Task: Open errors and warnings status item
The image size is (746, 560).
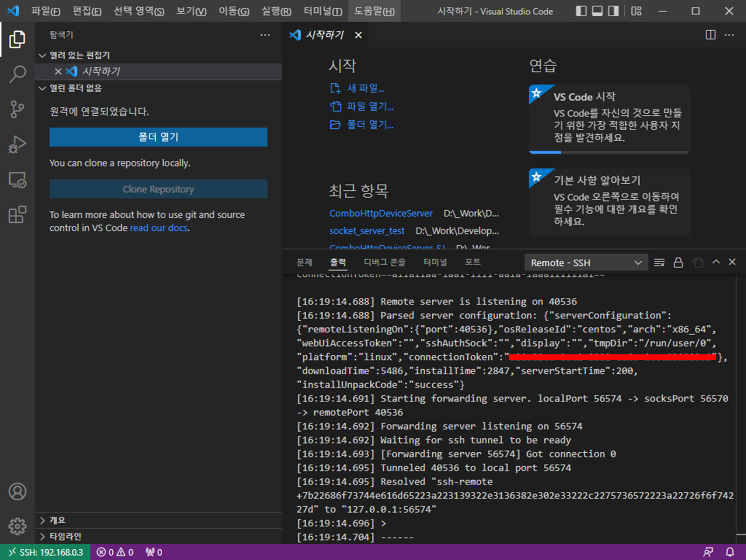Action: [x=115, y=552]
